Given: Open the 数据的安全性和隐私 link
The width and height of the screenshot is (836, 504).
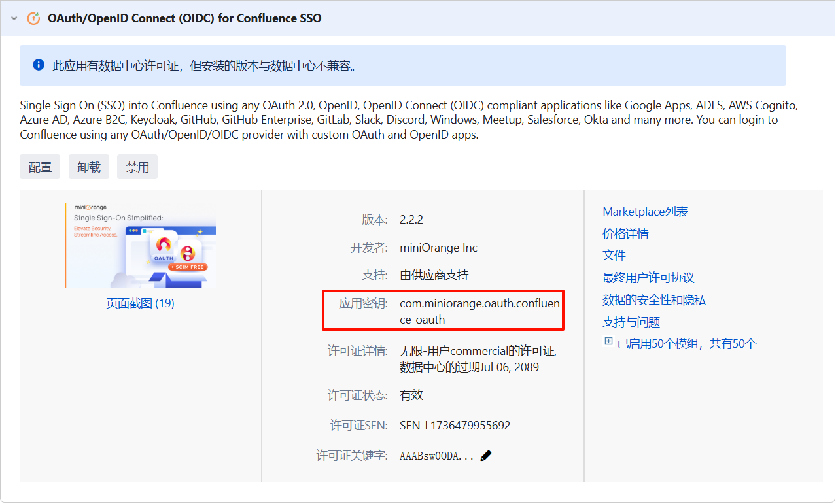Looking at the screenshot, I should click(654, 300).
